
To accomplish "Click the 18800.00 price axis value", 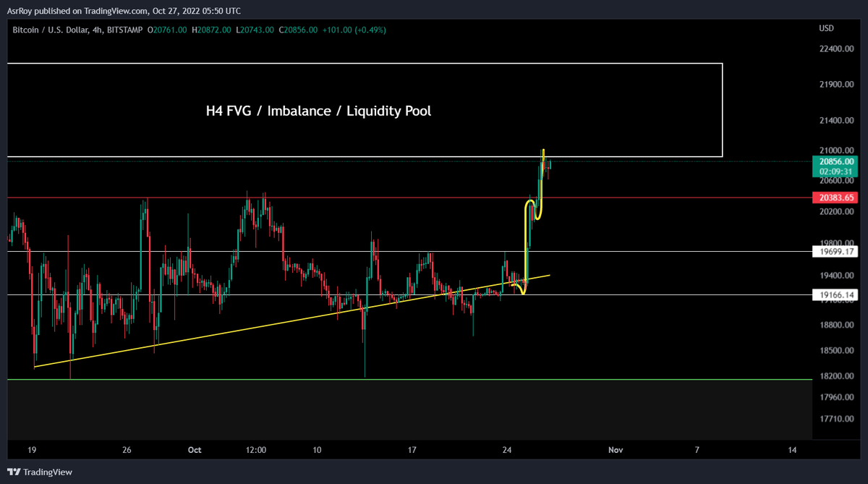I will point(836,325).
